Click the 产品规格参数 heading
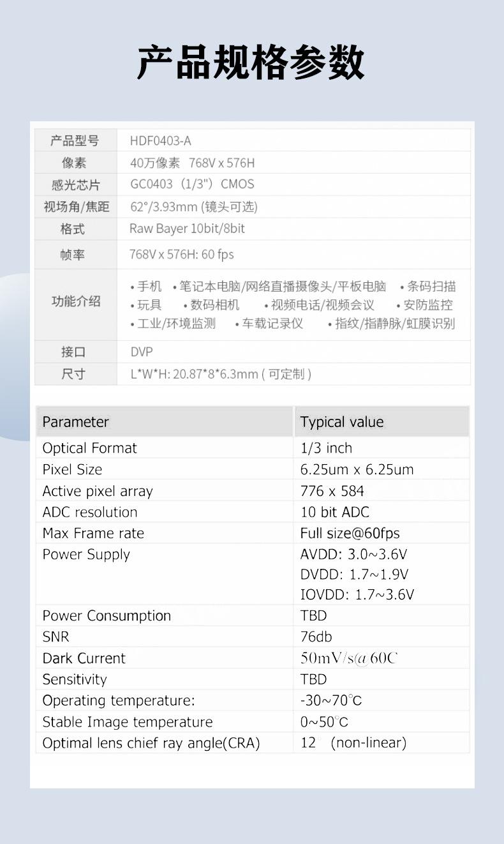This screenshot has height=844, width=504. [251, 63]
